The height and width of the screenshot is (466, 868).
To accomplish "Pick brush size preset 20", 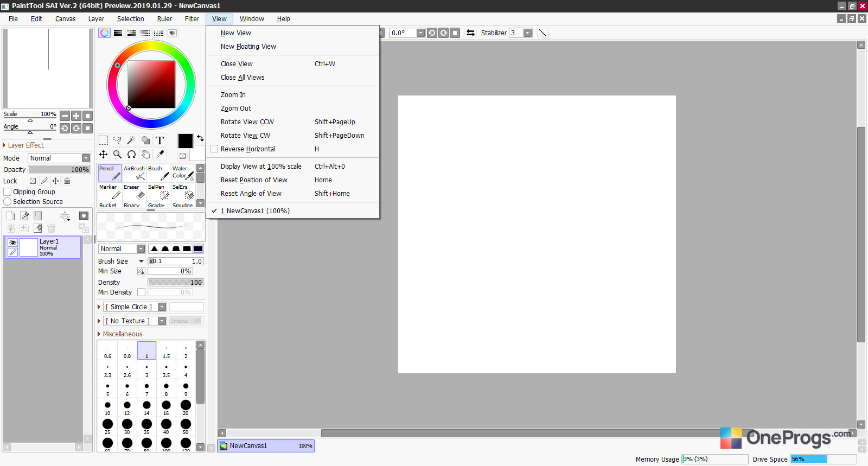I will coord(186,407).
